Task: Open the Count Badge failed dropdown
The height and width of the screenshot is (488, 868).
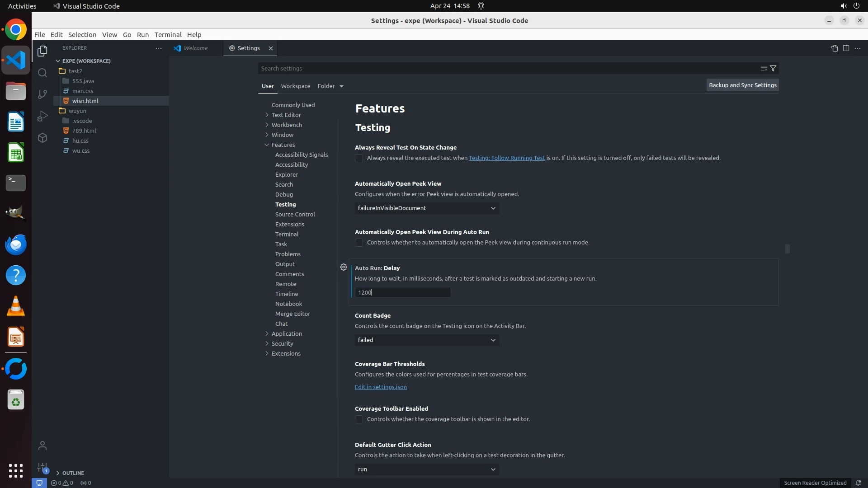Action: coord(427,340)
